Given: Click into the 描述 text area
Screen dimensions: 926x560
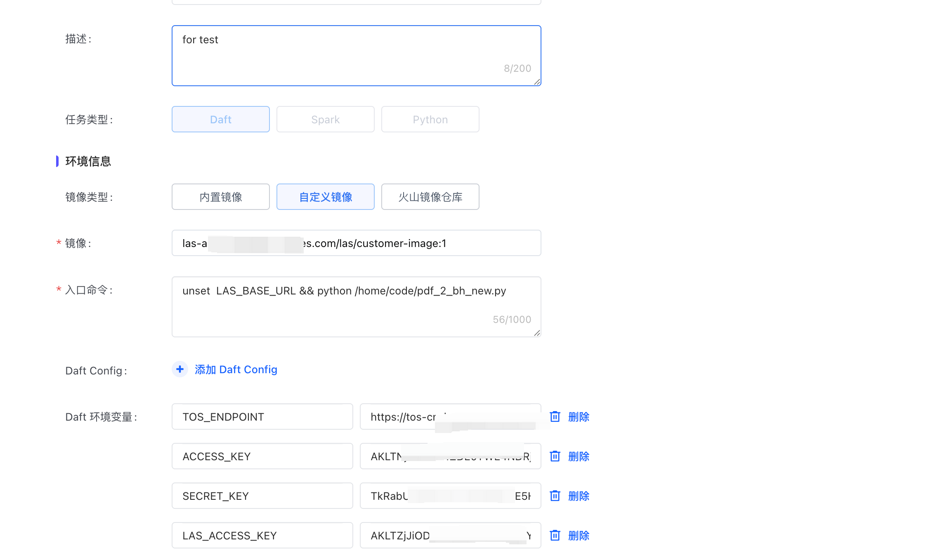Looking at the screenshot, I should point(356,56).
